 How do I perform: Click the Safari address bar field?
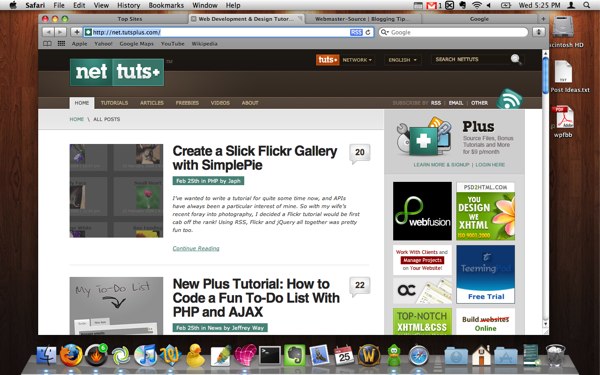pos(229,33)
